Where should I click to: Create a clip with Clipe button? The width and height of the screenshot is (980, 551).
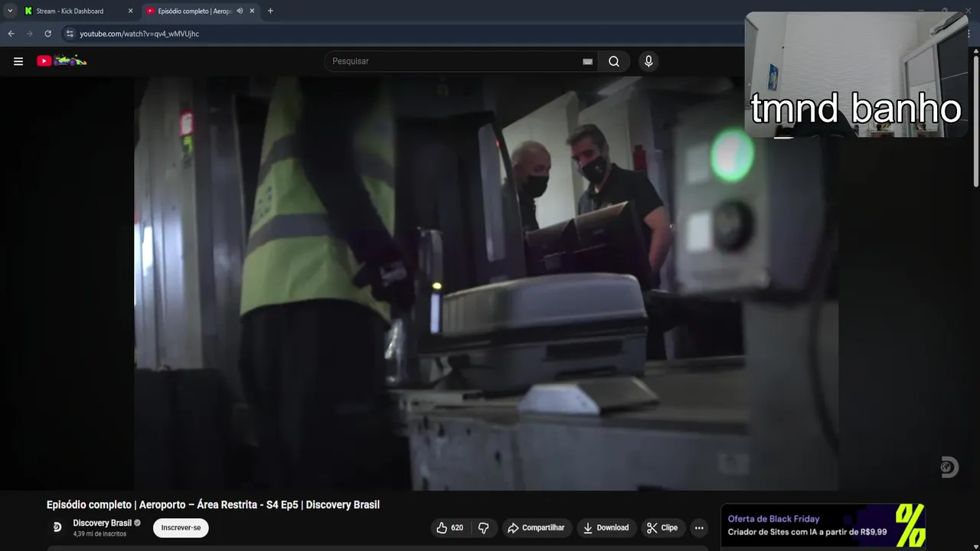tap(662, 527)
